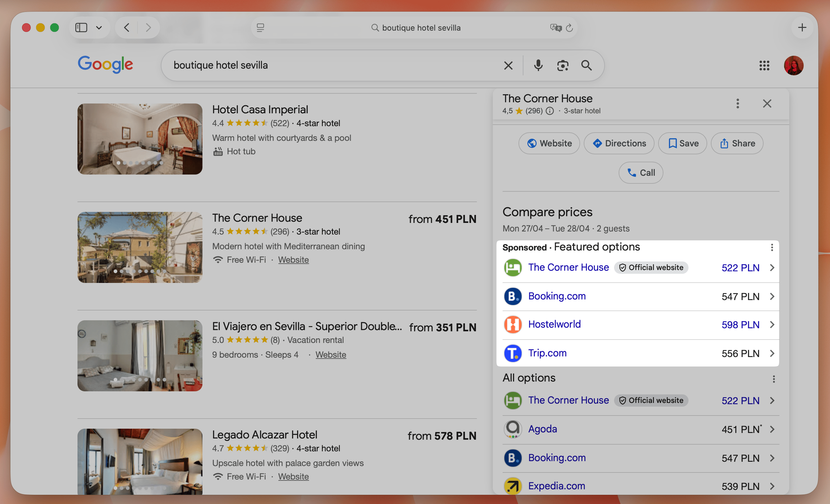The image size is (830, 504).
Task: Open a new browser tab
Action: tap(802, 28)
